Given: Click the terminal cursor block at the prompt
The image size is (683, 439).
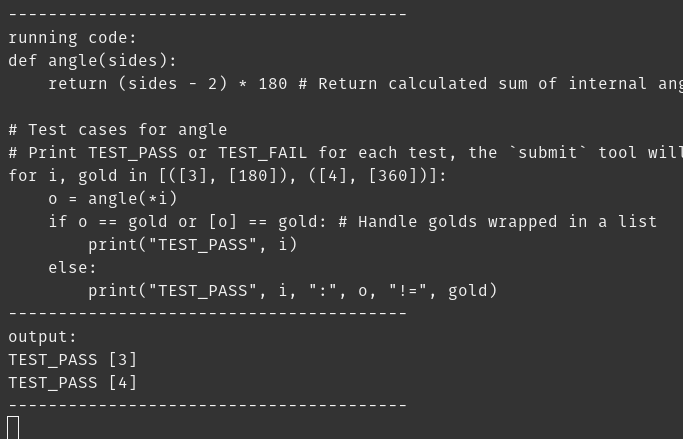Looking at the screenshot, I should point(13,427).
